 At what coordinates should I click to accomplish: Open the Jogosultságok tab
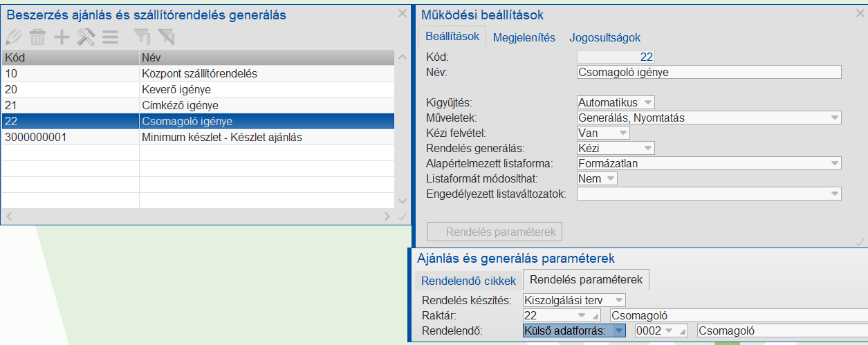point(605,38)
